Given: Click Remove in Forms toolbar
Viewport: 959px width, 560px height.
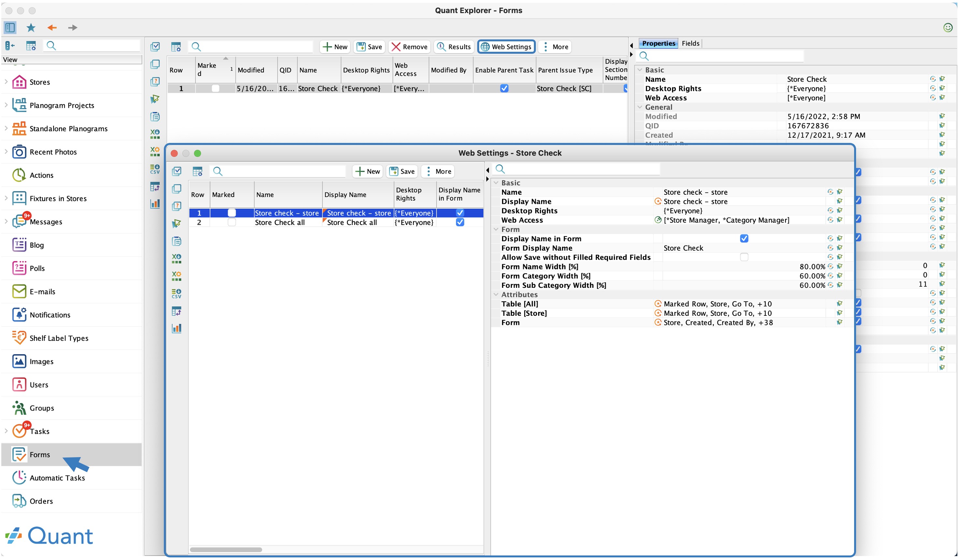Looking at the screenshot, I should pyautogui.click(x=409, y=47).
